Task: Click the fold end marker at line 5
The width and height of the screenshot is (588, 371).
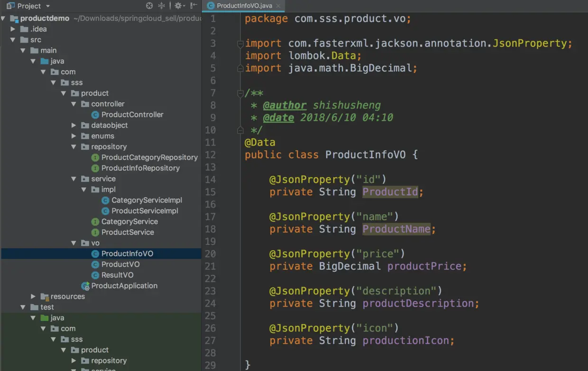Action: coord(240,68)
